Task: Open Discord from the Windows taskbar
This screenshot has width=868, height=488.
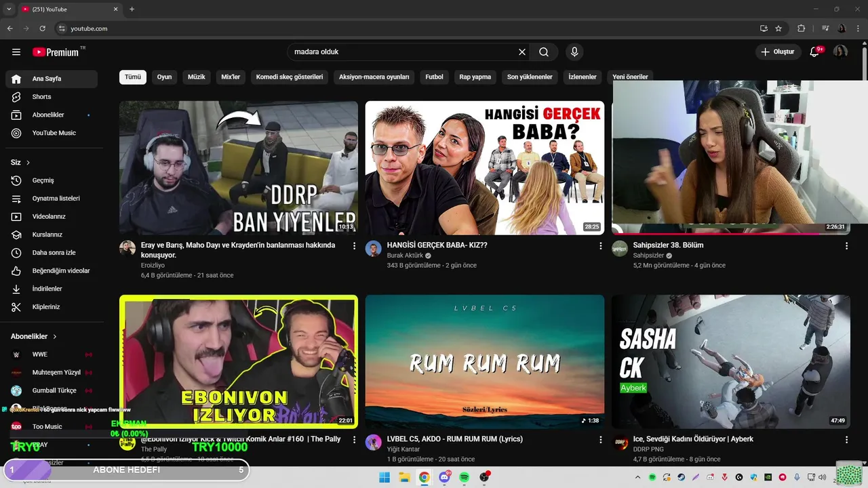Action: (444, 477)
